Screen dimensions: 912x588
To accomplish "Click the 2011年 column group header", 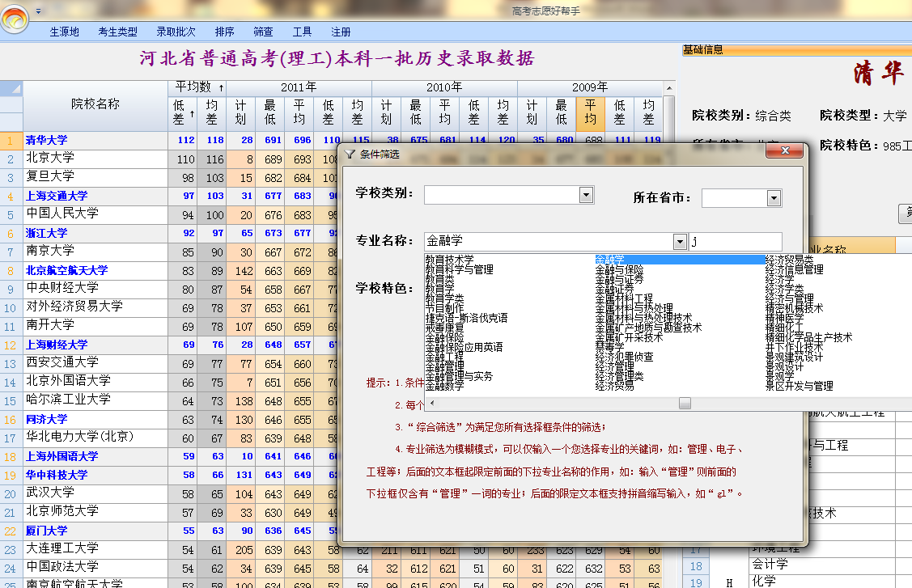I will pos(299,88).
